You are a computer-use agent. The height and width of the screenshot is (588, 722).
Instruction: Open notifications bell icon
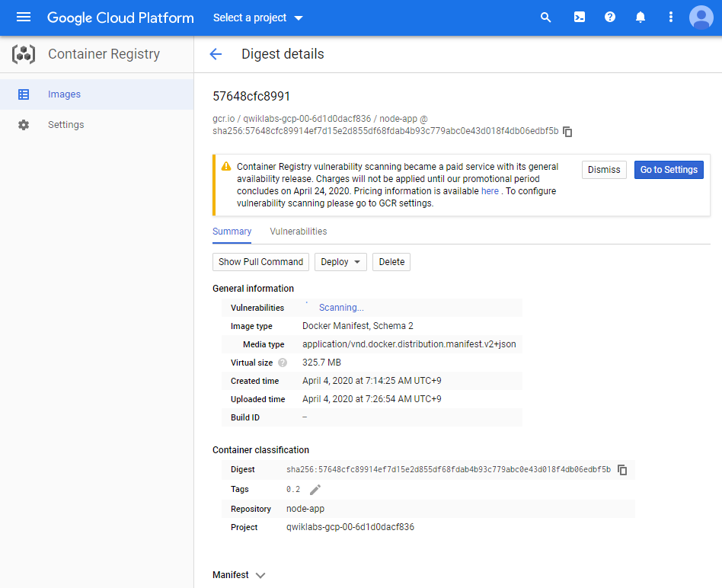pyautogui.click(x=640, y=18)
